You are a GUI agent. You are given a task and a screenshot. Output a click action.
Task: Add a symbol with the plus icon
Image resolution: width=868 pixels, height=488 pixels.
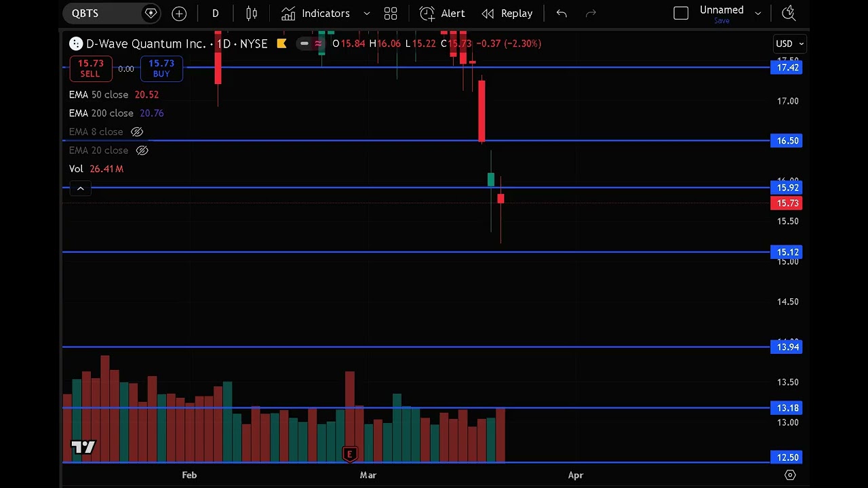(179, 13)
